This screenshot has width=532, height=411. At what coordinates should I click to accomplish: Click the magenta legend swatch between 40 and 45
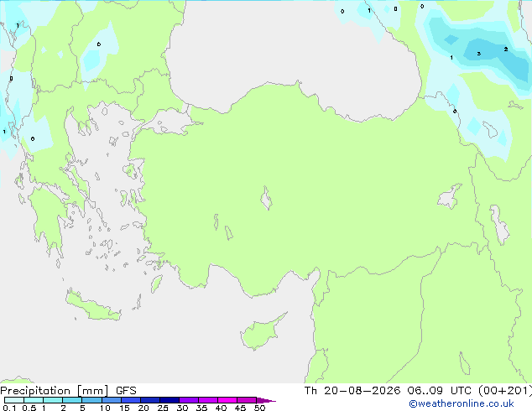(227, 400)
